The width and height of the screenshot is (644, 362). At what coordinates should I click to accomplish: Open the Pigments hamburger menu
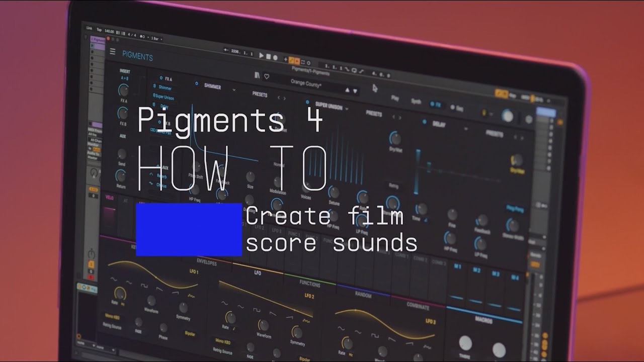tap(112, 52)
